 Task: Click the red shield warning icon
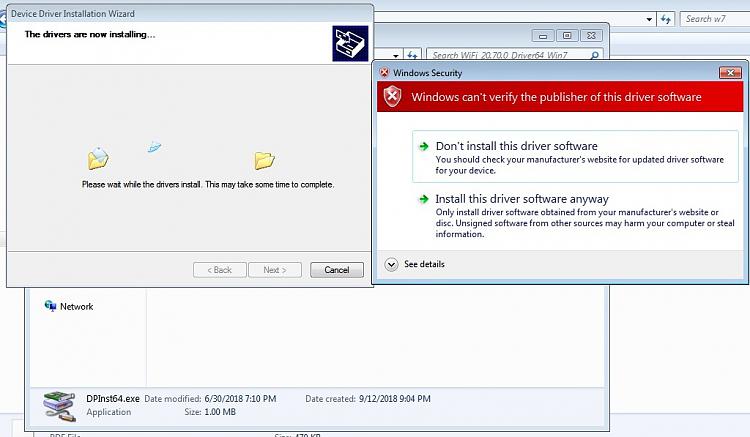(x=392, y=97)
